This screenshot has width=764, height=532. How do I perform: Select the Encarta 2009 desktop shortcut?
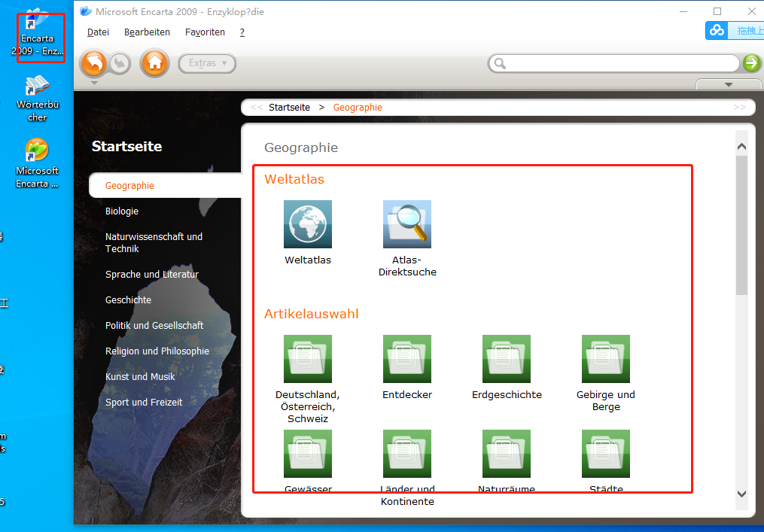[x=38, y=33]
